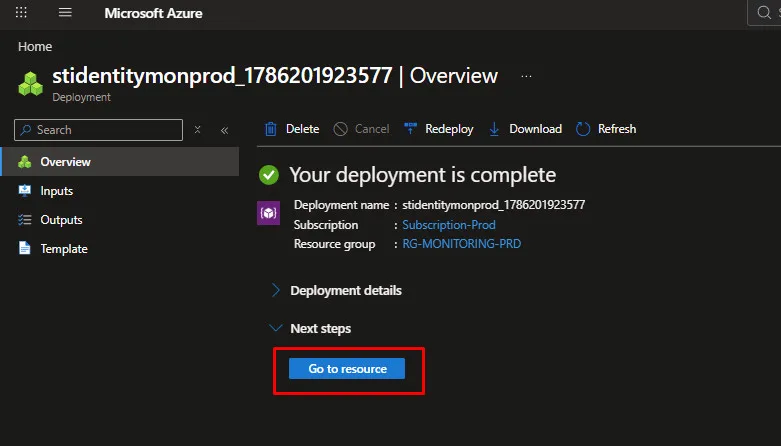Viewport: 781px width, 446px height.
Task: Open the portal hamburger menu
Action: (65, 12)
